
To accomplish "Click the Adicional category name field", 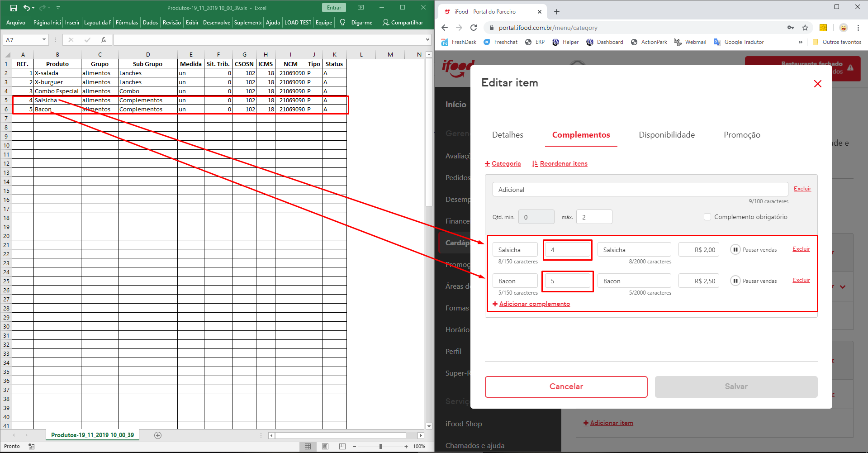I will coord(640,190).
